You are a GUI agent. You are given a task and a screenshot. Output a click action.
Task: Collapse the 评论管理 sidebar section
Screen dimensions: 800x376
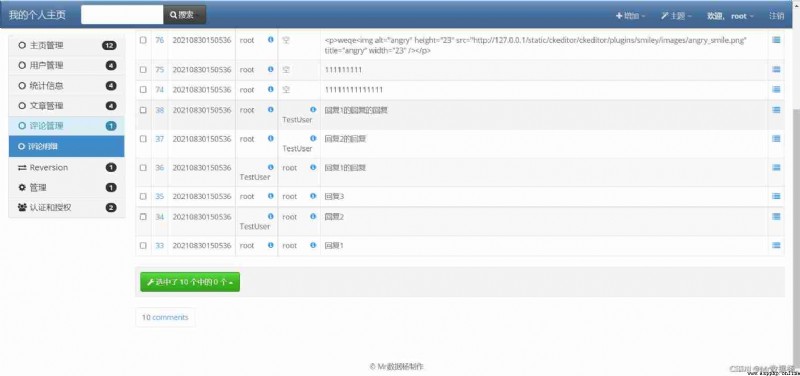67,126
